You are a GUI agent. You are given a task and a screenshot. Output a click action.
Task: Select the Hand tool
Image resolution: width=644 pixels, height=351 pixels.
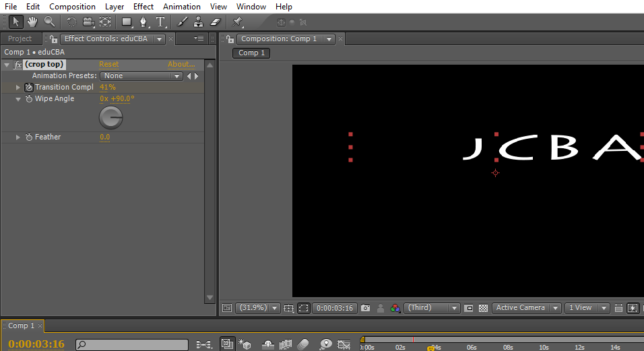coord(32,22)
